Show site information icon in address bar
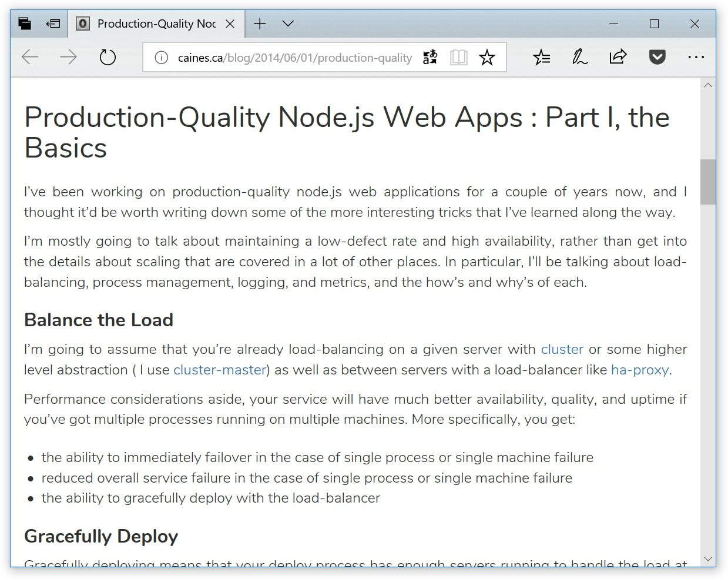This screenshot has height=579, width=728. coord(161,58)
